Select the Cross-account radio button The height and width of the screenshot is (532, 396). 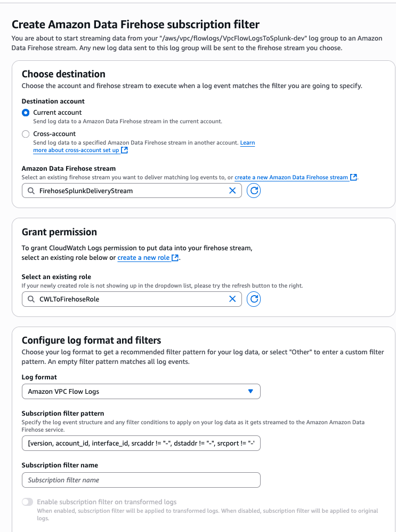(26, 134)
